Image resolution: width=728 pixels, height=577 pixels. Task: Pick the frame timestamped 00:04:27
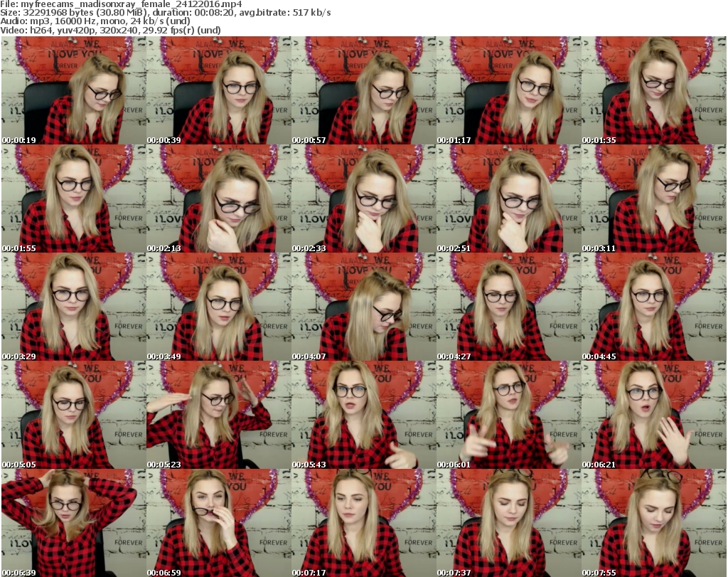click(x=508, y=307)
